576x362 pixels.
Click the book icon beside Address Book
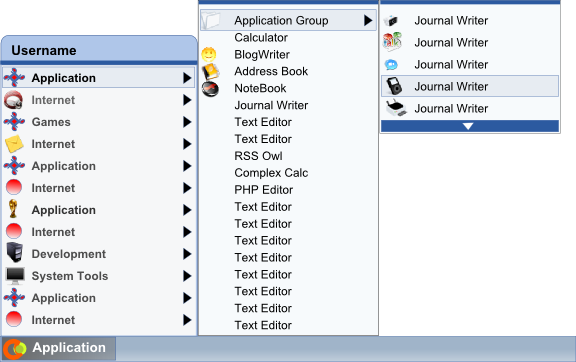coord(210,71)
